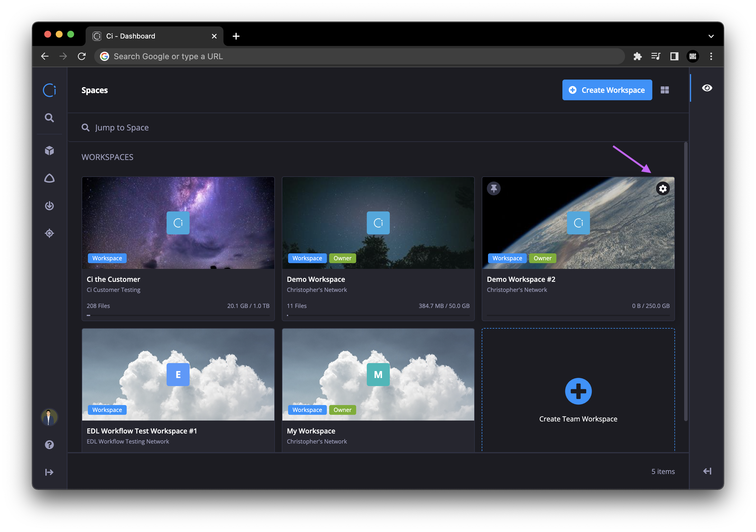Open the browser three-dot menu
756x532 pixels.
(711, 56)
